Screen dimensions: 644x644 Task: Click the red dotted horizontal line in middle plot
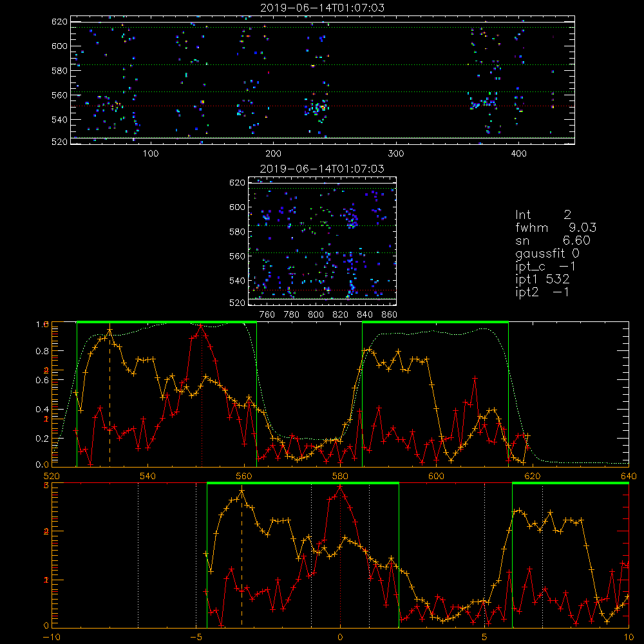pyautogui.click(x=322, y=290)
